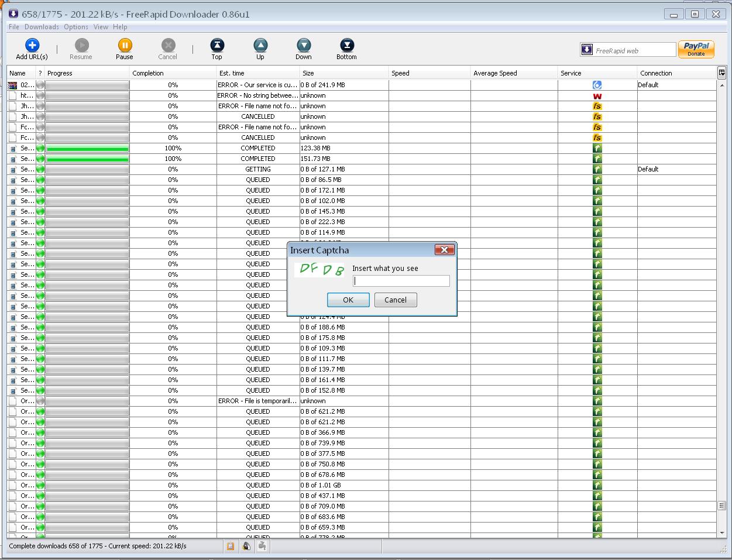Click the green progress bar of the 123.38 MB download
732x560 pixels.
pos(87,149)
